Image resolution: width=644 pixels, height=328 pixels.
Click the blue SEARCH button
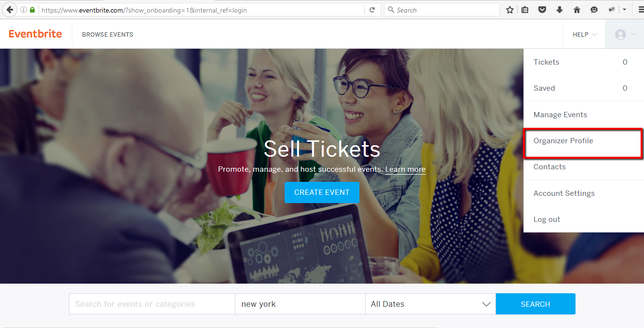[x=535, y=304]
